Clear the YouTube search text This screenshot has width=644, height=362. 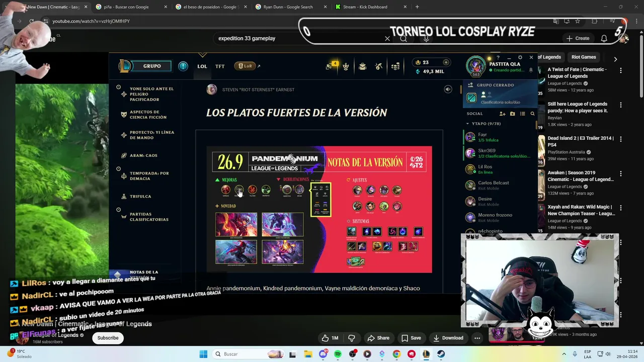(387, 38)
